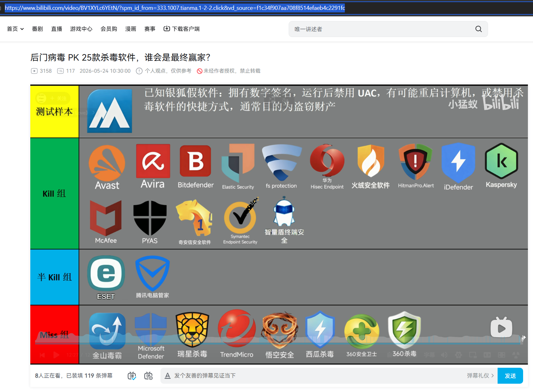Open the 直播 nav item
The width and height of the screenshot is (533, 392).
pos(57,29)
